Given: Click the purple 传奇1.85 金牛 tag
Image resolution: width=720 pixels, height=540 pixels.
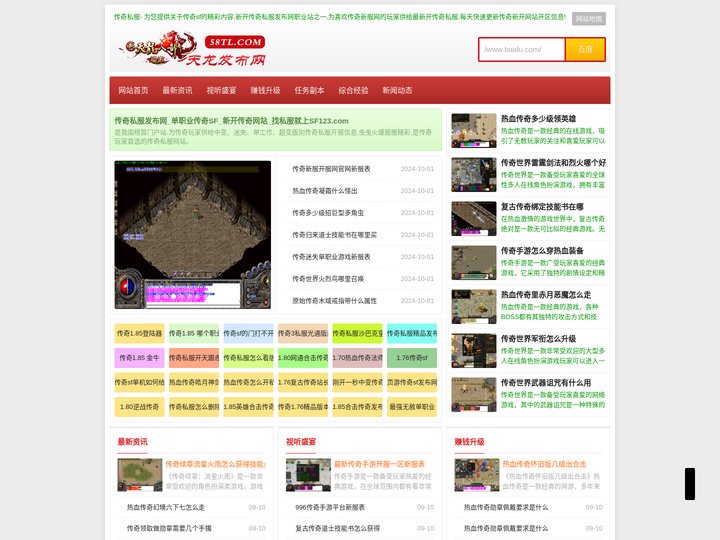Looking at the screenshot, I should pos(139,358).
